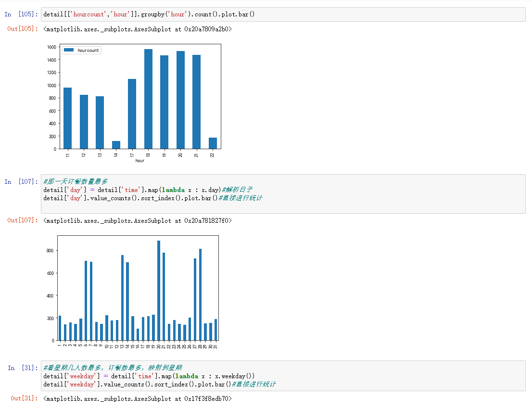Screen dimensions: 532x410
Task: Click the hour 18 bar in first chart
Action: pos(148,99)
